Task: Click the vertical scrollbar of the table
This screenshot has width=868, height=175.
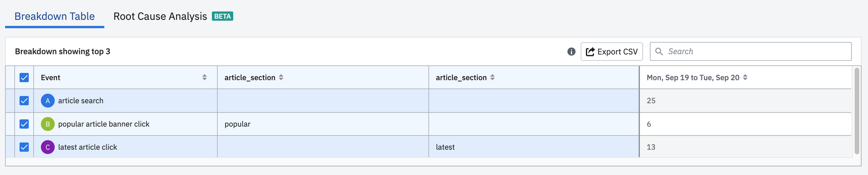Action: pos(857,111)
